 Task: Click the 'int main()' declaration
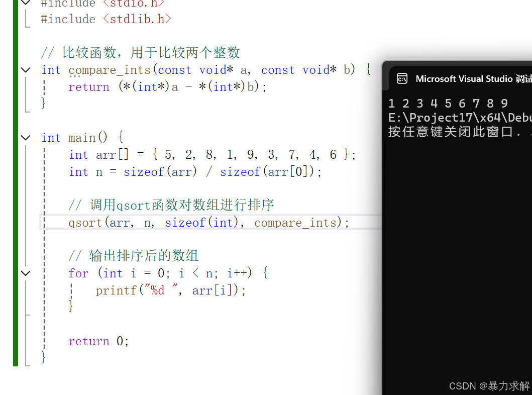[74, 138]
